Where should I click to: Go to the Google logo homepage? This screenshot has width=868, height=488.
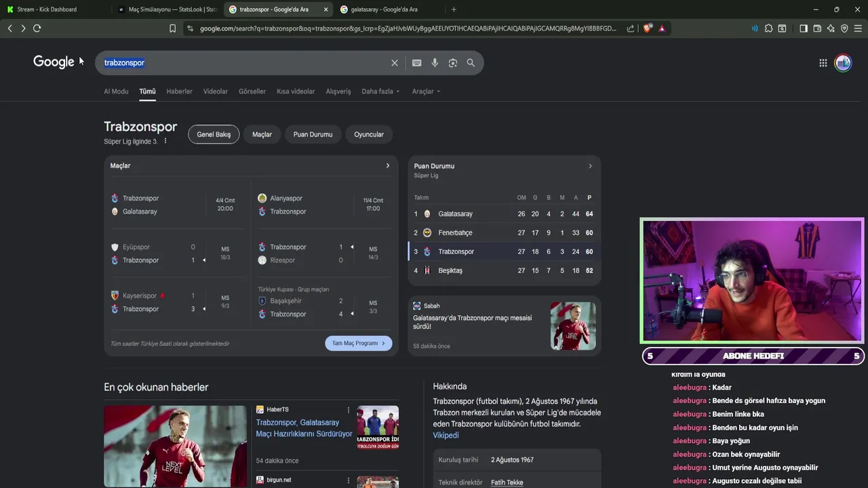(54, 62)
